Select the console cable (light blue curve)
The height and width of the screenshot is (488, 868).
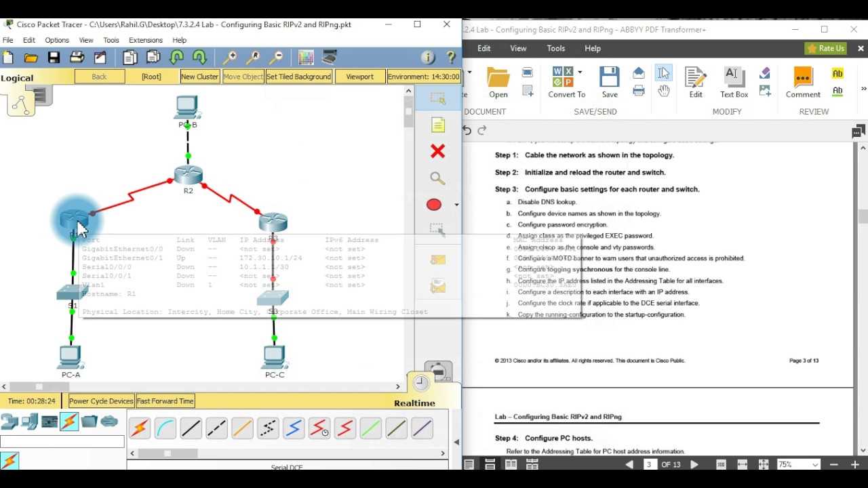tap(165, 428)
